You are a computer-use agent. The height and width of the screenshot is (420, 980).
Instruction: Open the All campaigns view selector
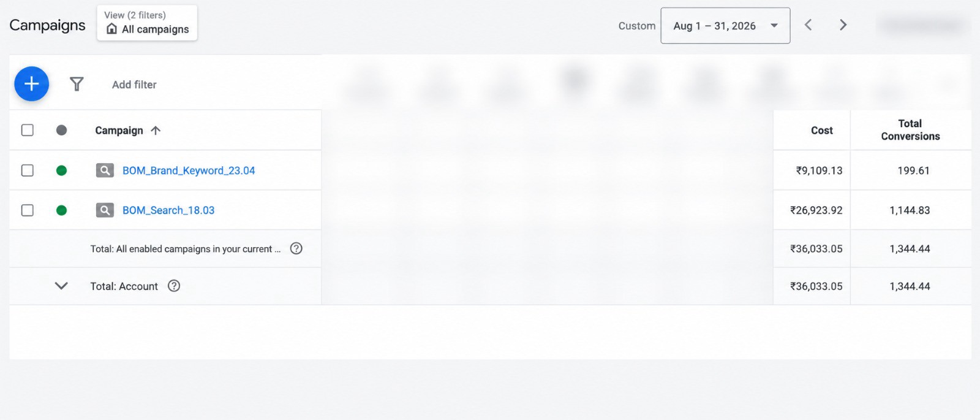[147, 23]
